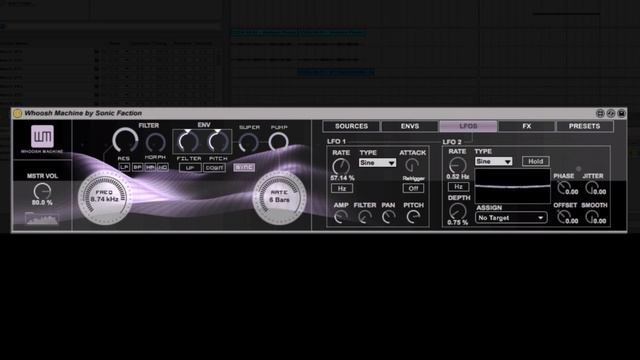Image resolution: width=640 pixels, height=360 pixels.
Task: Toggle LFO 1 Retrigger Off button
Action: click(x=413, y=189)
